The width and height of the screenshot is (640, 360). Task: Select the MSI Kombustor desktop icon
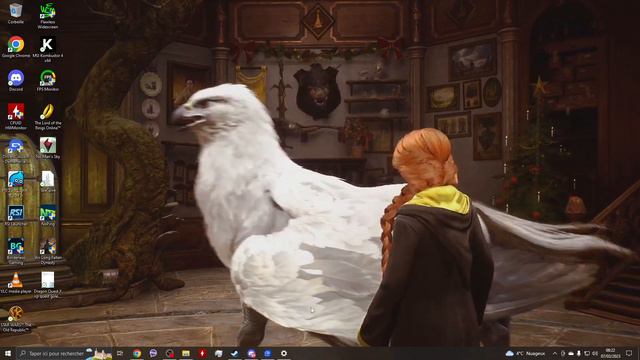coord(48,49)
